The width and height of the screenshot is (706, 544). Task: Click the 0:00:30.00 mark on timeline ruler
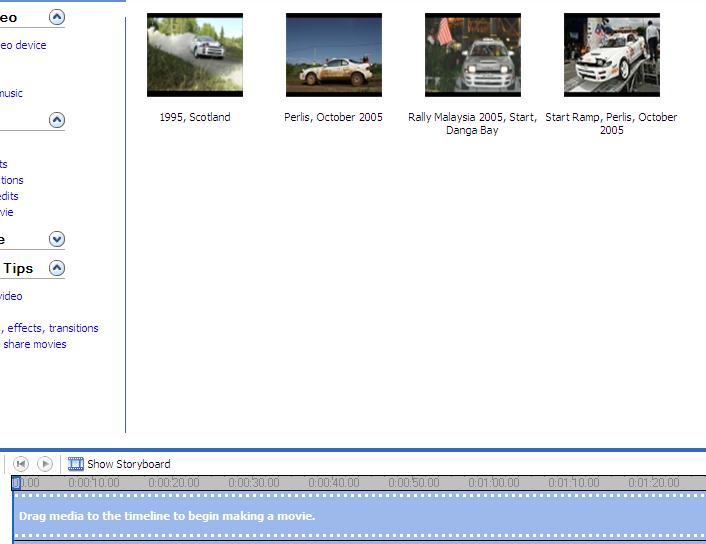(x=254, y=483)
